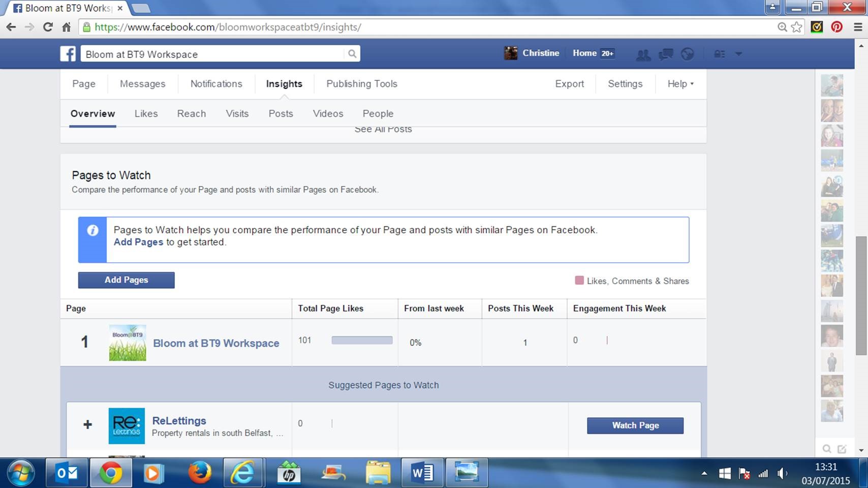Open the Page tab

point(84,84)
